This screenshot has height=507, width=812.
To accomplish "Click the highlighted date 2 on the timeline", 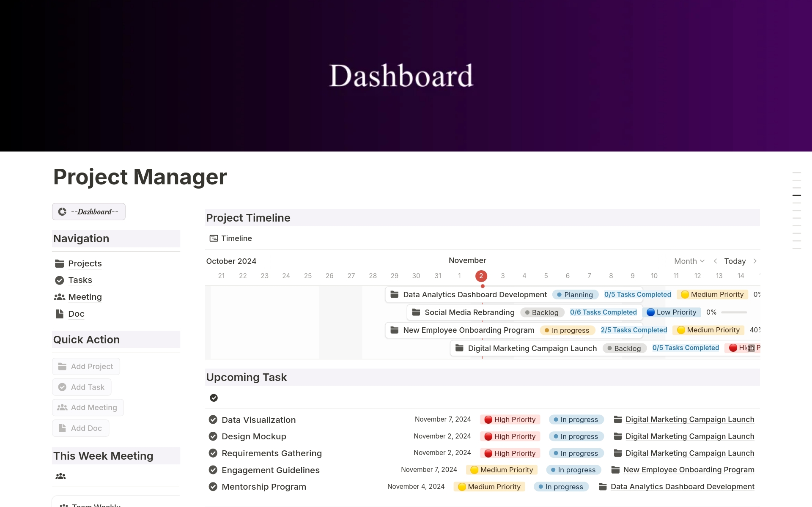I will click(481, 276).
